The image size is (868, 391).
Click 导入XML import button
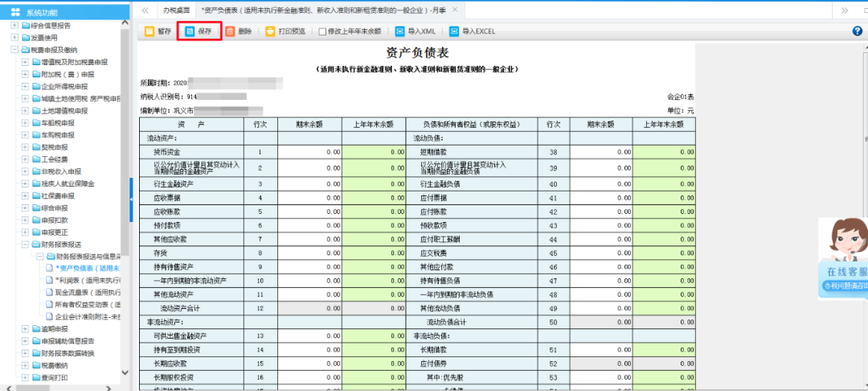pyautogui.click(x=416, y=31)
